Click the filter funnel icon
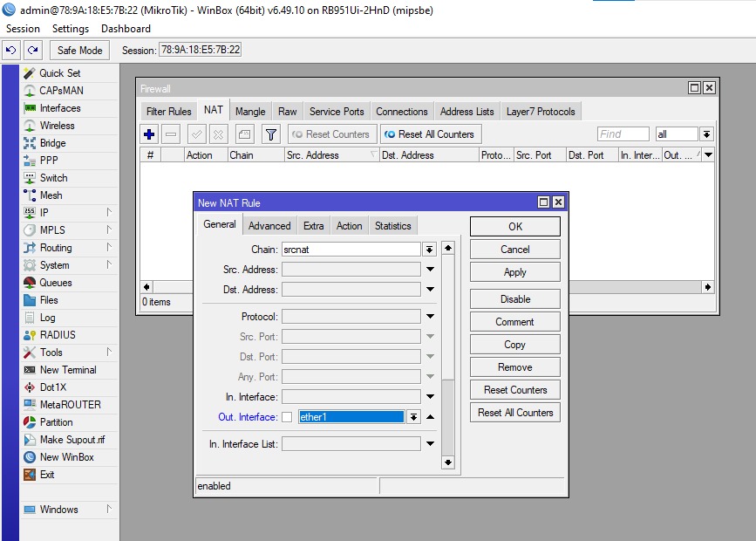This screenshot has width=756, height=541. coord(271,134)
